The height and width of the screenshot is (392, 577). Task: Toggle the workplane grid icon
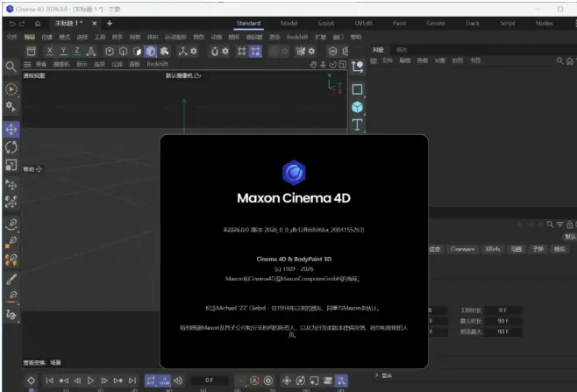click(241, 51)
